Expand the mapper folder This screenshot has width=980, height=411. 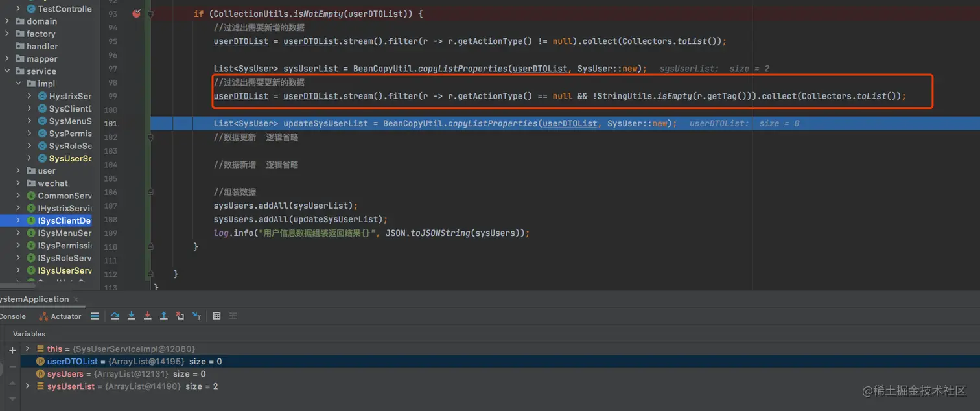click(7, 59)
